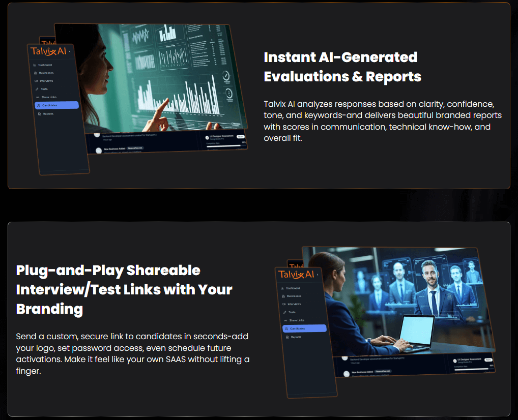The width and height of the screenshot is (518, 420).
Task: Open Interviews label in the Shareable Links mockup
Action: click(294, 304)
